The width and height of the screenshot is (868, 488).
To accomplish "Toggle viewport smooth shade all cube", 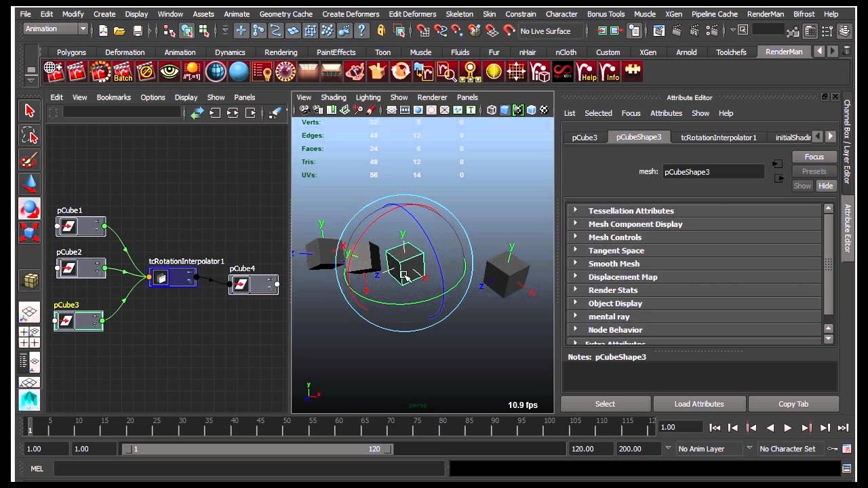I will click(505, 110).
